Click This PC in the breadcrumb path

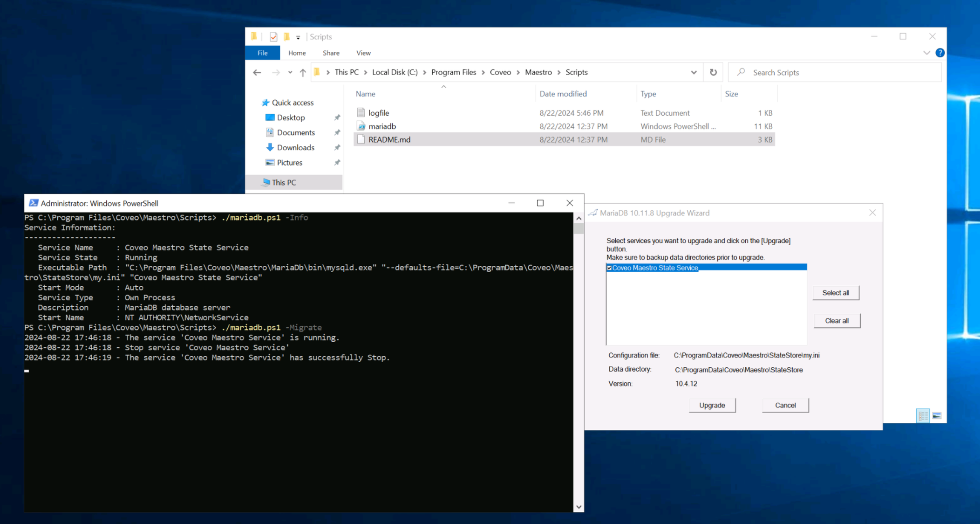pyautogui.click(x=347, y=72)
